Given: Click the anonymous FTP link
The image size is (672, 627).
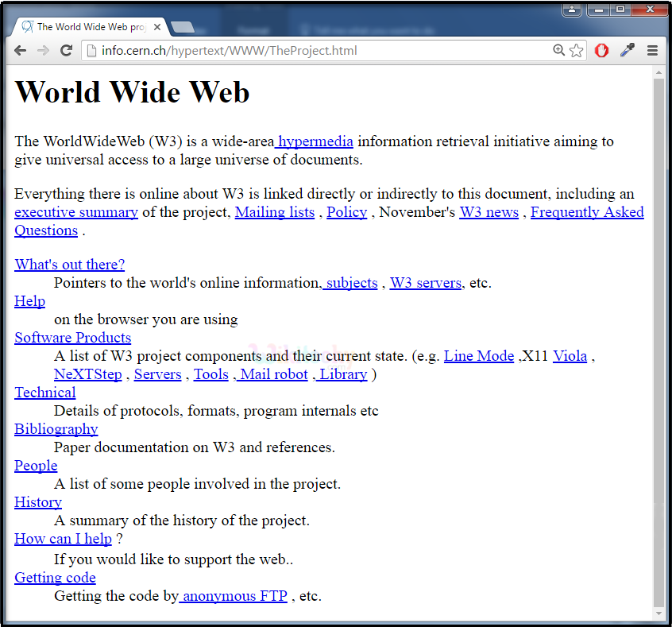Looking at the screenshot, I should coord(234,596).
